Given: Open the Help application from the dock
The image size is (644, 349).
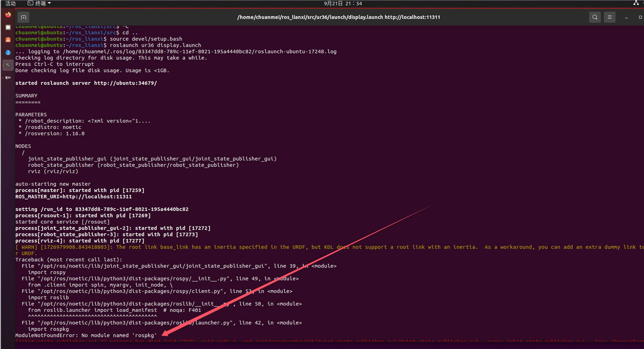Looking at the screenshot, I should (8, 52).
